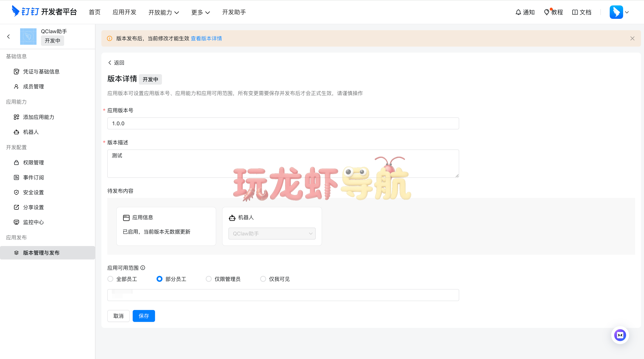Click the QClaw助手 app thumbnail
This screenshot has width=644, height=359.
28,37
